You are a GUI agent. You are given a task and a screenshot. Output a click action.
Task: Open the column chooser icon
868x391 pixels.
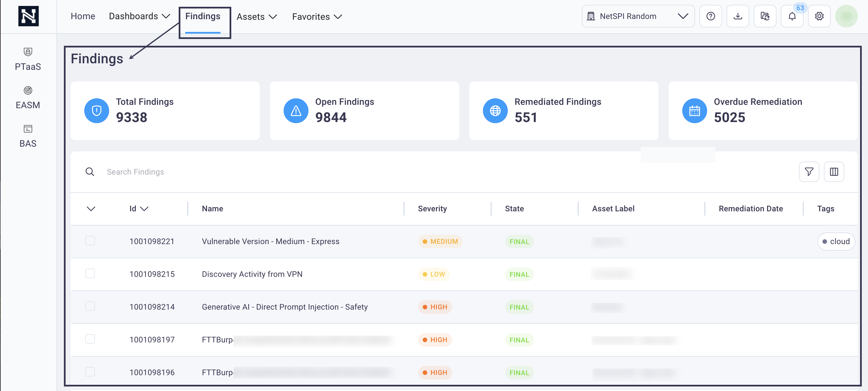(x=834, y=172)
